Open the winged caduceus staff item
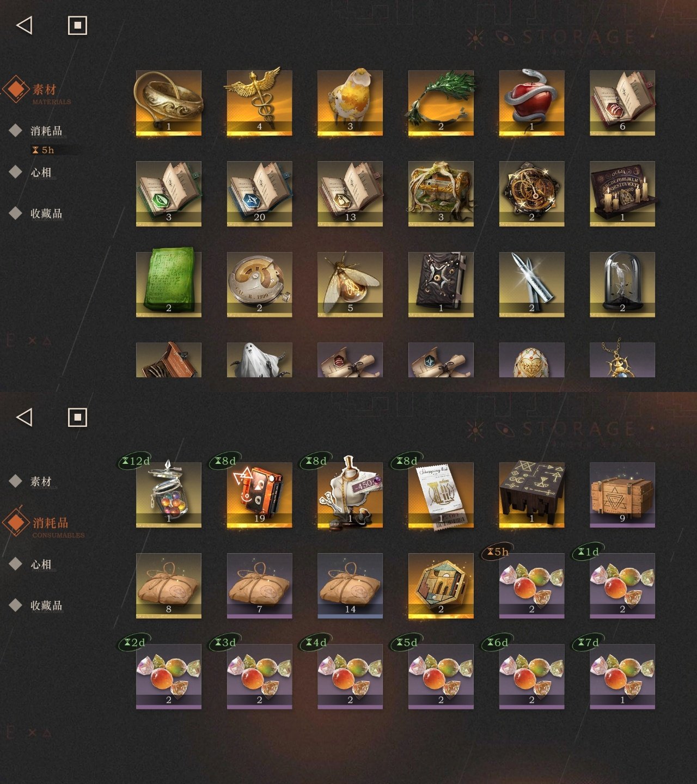Viewport: 697px width, 784px height. [259, 103]
